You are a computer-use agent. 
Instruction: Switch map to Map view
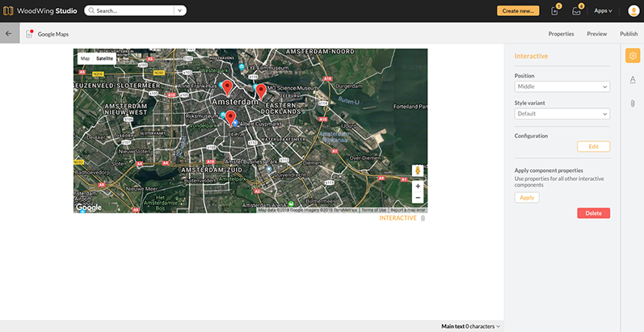[85, 59]
